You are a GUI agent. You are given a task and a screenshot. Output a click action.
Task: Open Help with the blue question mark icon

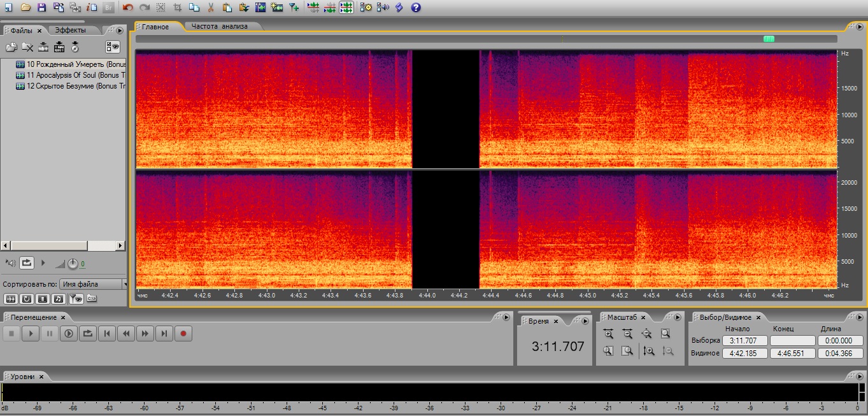click(416, 8)
